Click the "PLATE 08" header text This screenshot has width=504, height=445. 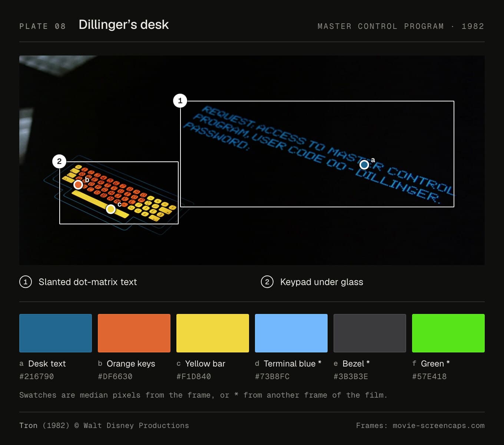click(43, 26)
